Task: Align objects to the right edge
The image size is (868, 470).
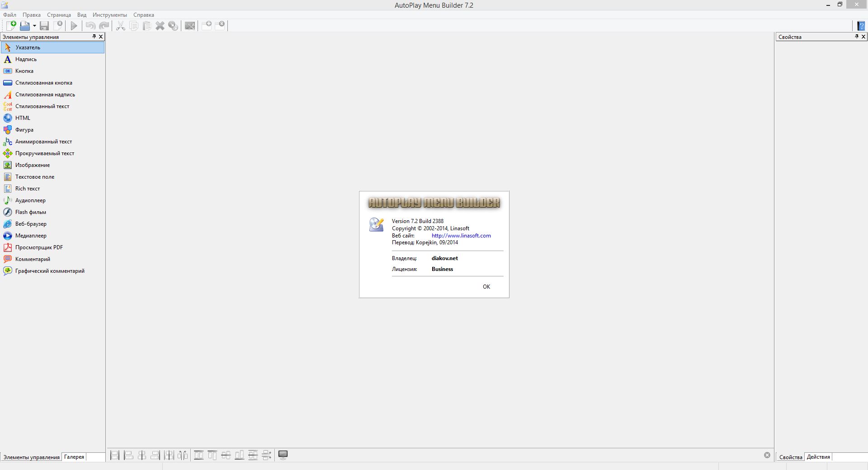Action: click(x=155, y=455)
